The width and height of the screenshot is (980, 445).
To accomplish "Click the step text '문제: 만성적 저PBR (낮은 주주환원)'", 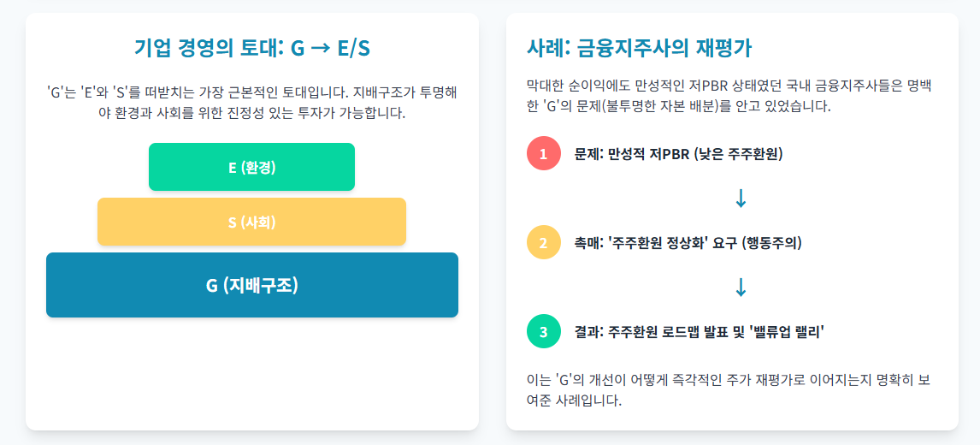I will (x=678, y=154).
